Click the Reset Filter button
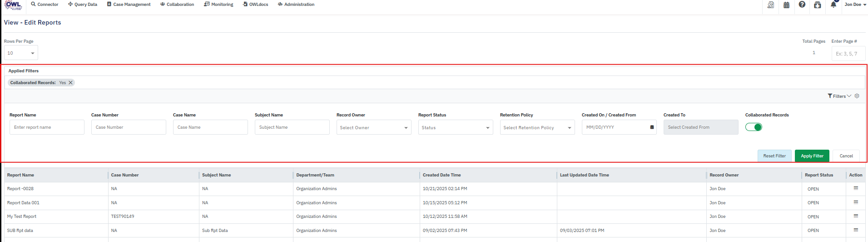868x242 pixels. pos(774,156)
